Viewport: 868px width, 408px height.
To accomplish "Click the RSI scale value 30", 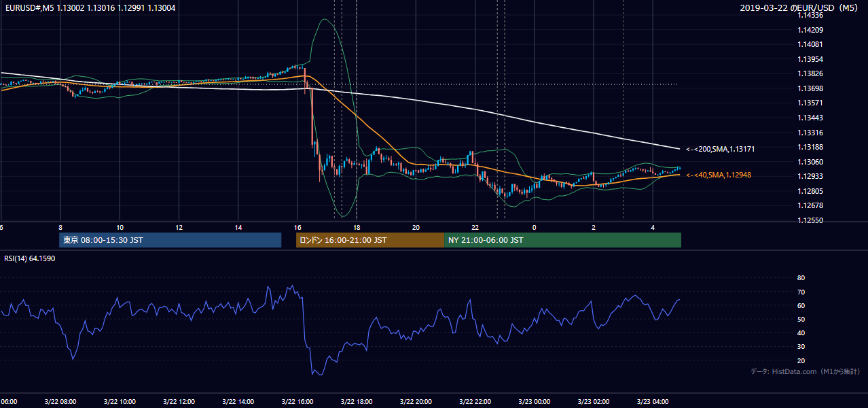I will click(x=801, y=347).
